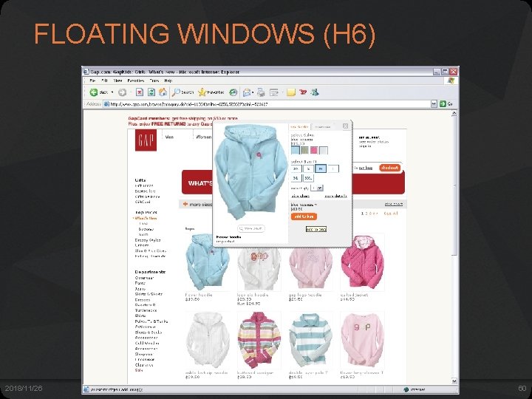Choose the highlighted size M box

pos(321,168)
